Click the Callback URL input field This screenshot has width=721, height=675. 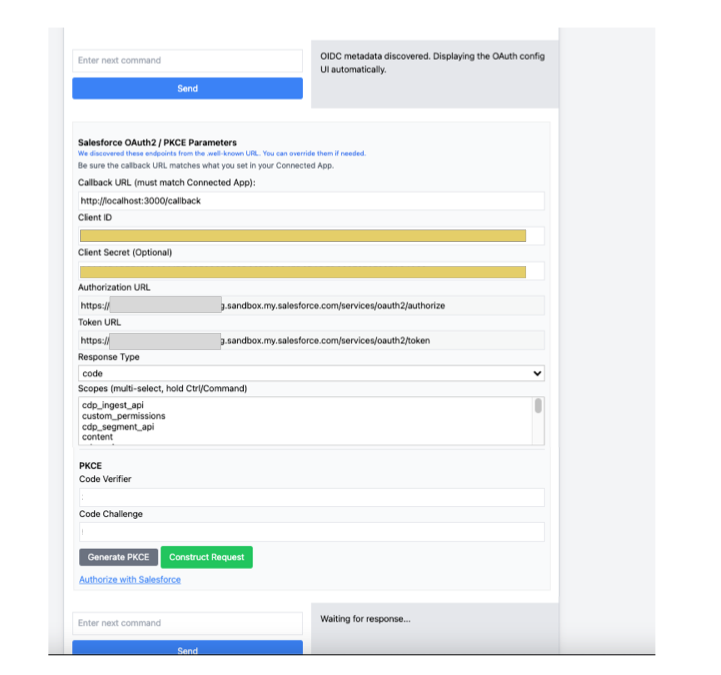311,201
